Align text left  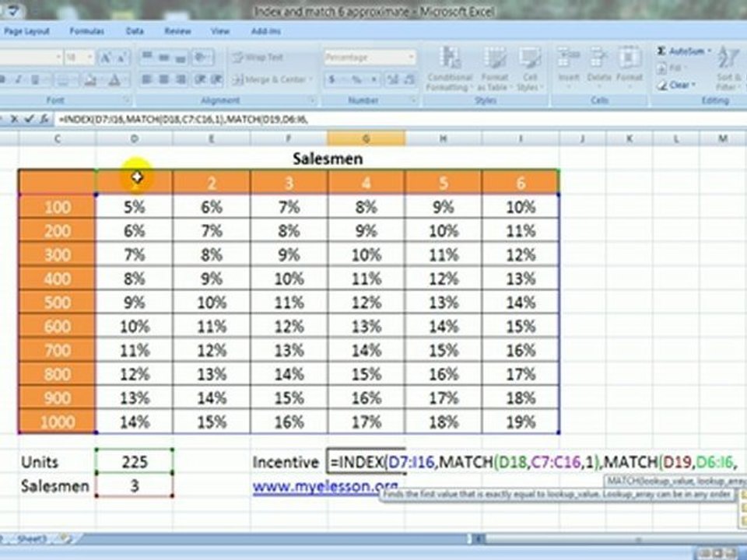[x=147, y=79]
